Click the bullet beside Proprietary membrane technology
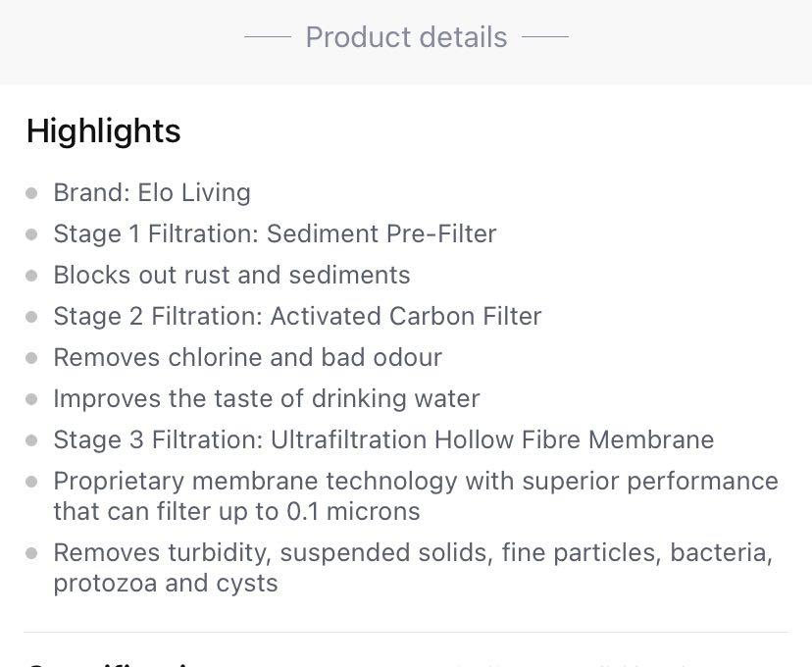This screenshot has height=667, width=812. pos(32,482)
